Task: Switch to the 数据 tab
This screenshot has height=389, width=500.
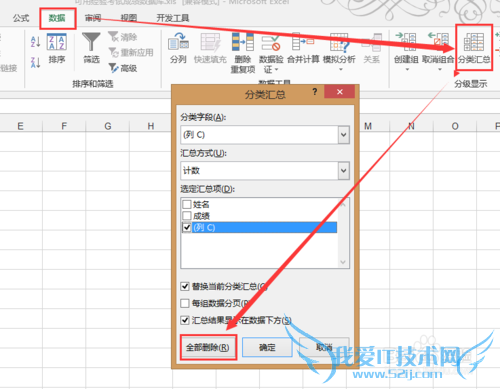Action: [x=57, y=18]
